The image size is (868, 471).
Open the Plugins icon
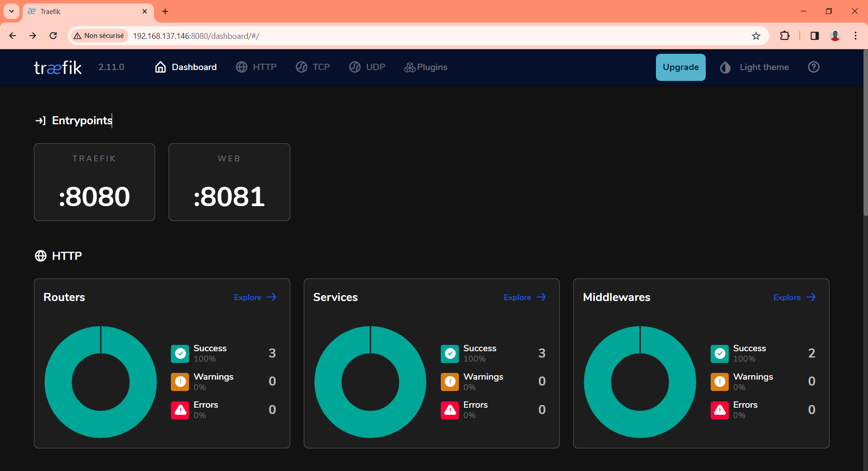point(410,67)
